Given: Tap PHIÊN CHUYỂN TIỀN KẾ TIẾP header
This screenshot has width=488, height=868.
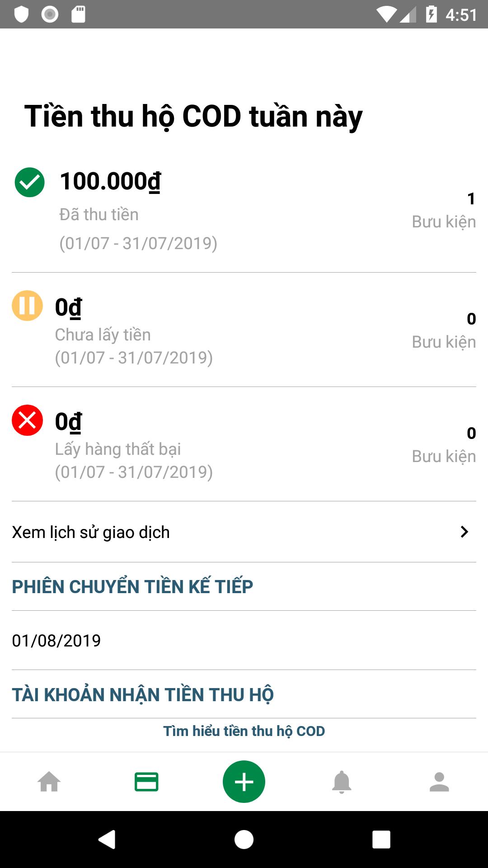Looking at the screenshot, I should click(x=132, y=586).
